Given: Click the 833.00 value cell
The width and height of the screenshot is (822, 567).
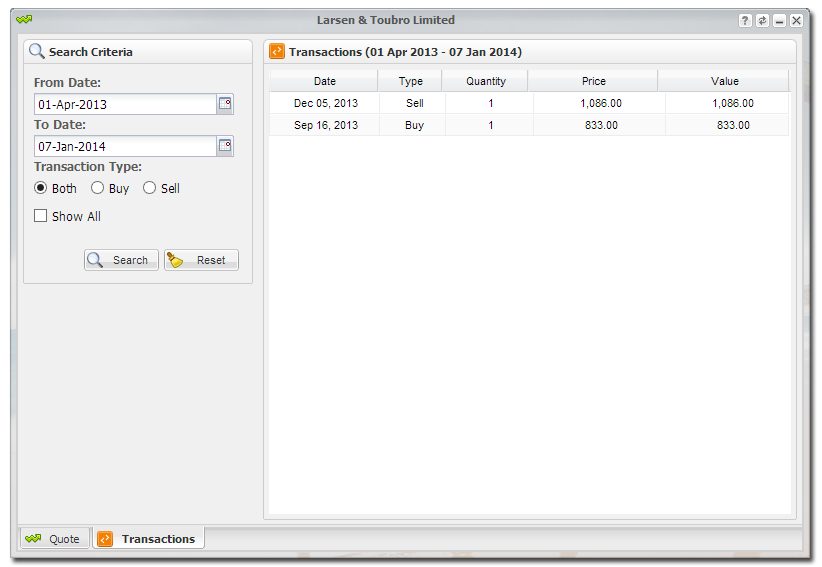Looking at the screenshot, I should click(x=728, y=125).
